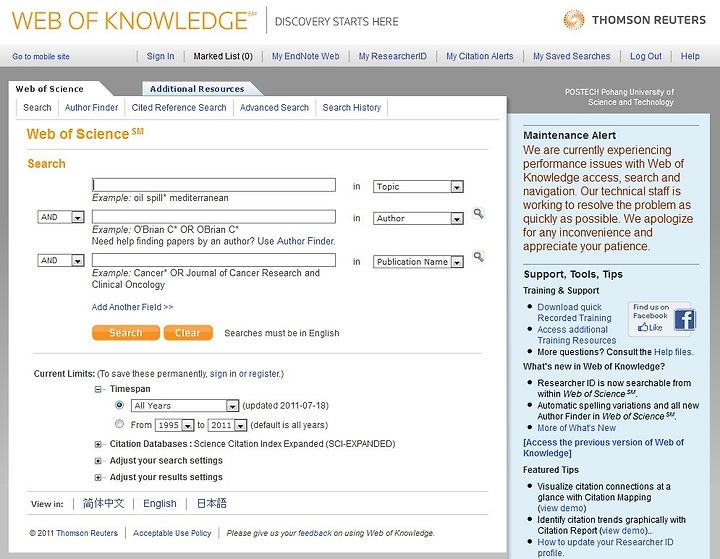Switch to the Additional Resources tab
720x559 pixels.
point(197,89)
